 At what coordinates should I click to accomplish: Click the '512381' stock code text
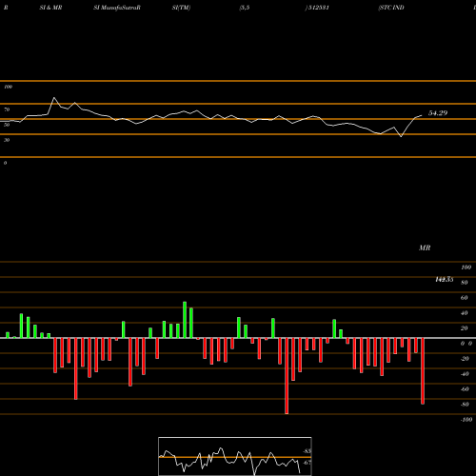(x=318, y=8)
